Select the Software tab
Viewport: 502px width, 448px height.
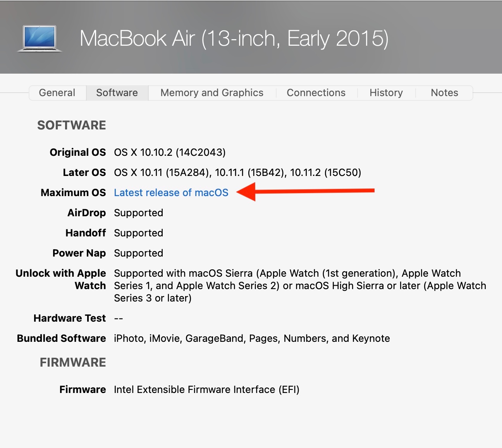click(117, 93)
